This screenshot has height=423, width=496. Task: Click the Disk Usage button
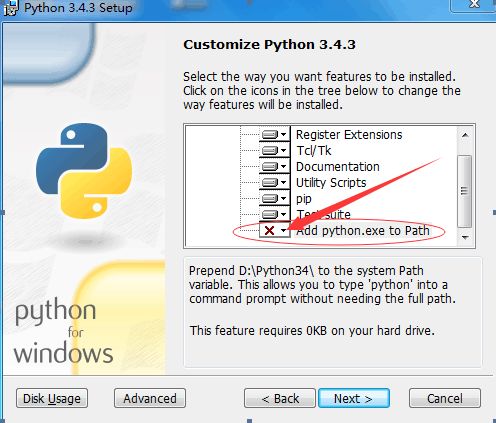[52, 398]
